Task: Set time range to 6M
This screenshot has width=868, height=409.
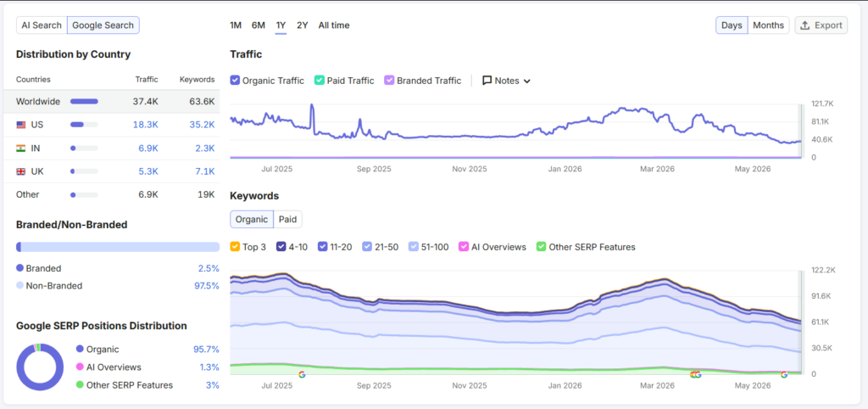Action: point(259,25)
